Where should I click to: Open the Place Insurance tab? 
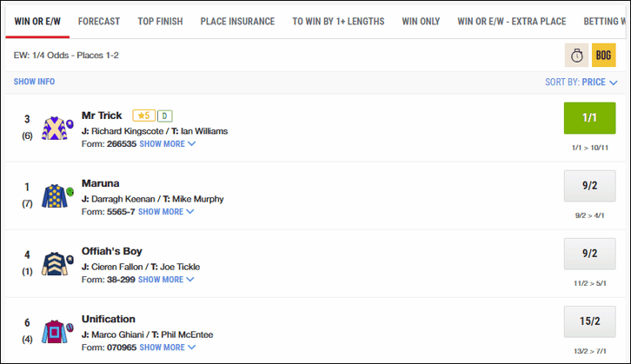237,21
